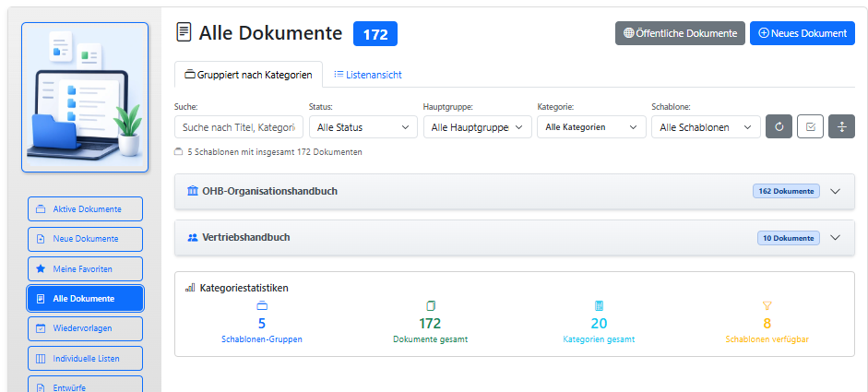
Task: Open the Schablone dropdown showing Alle Schablonen
Action: click(x=706, y=126)
